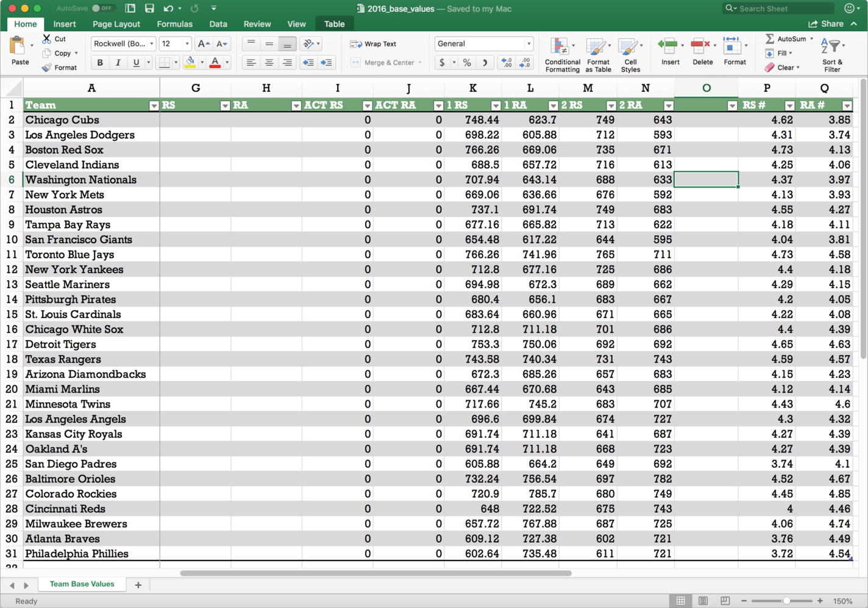This screenshot has width=868, height=608.
Task: Click the Delete cells icon
Action: (700, 46)
